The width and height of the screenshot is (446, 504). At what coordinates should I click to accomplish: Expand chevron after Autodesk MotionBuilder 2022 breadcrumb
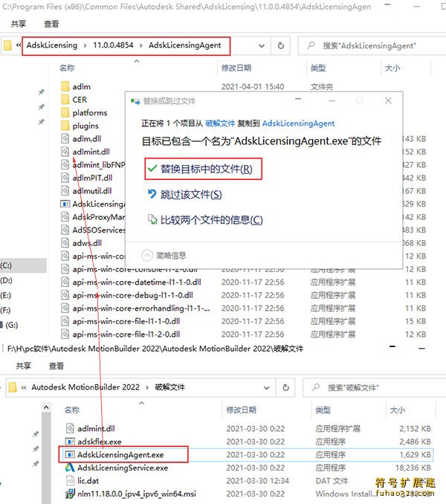147,387
